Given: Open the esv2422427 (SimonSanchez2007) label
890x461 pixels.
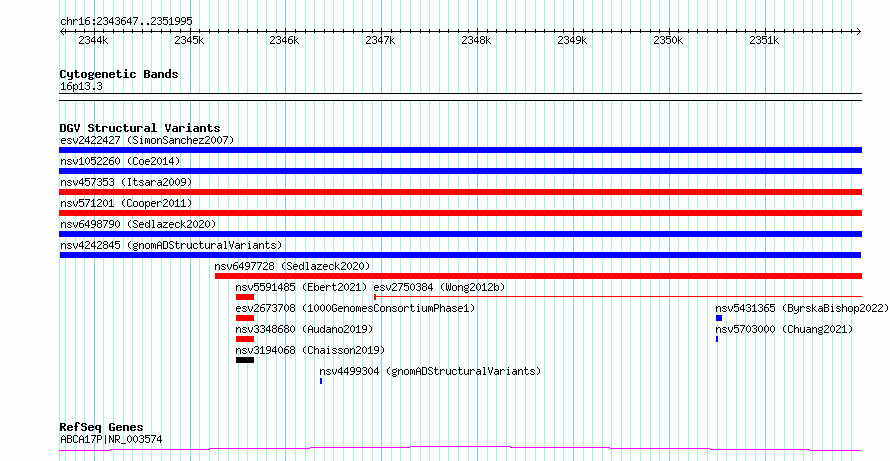Looking at the screenshot, I should point(146,140).
